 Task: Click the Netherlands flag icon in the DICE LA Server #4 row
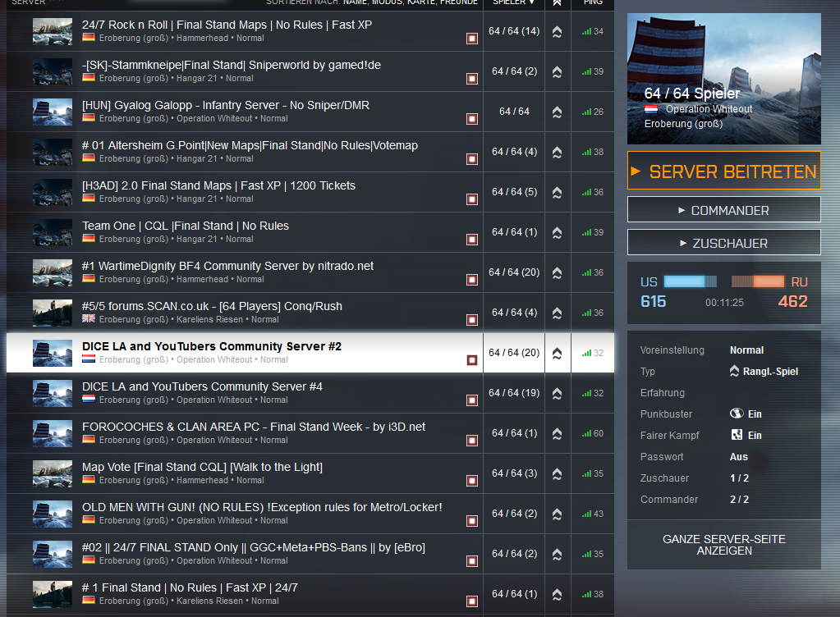[x=89, y=399]
